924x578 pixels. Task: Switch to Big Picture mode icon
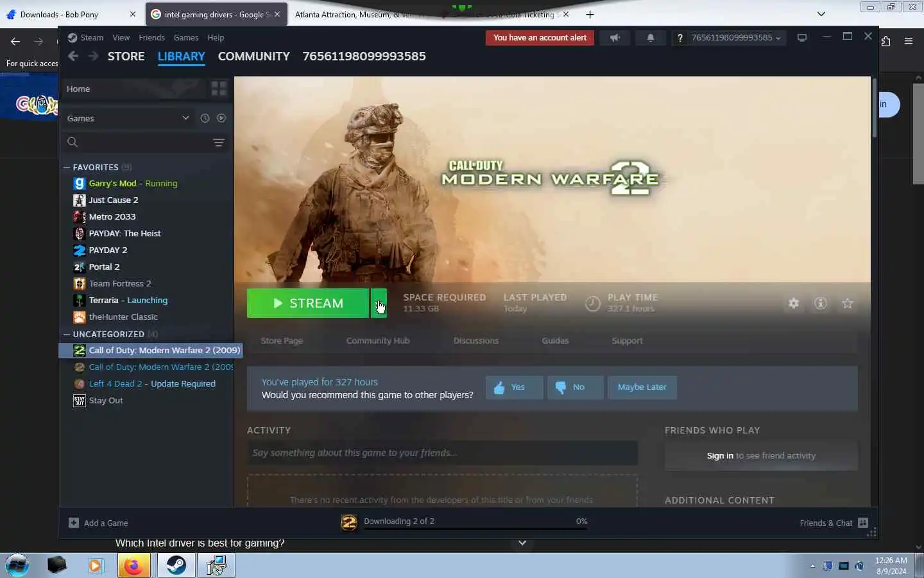[802, 38]
